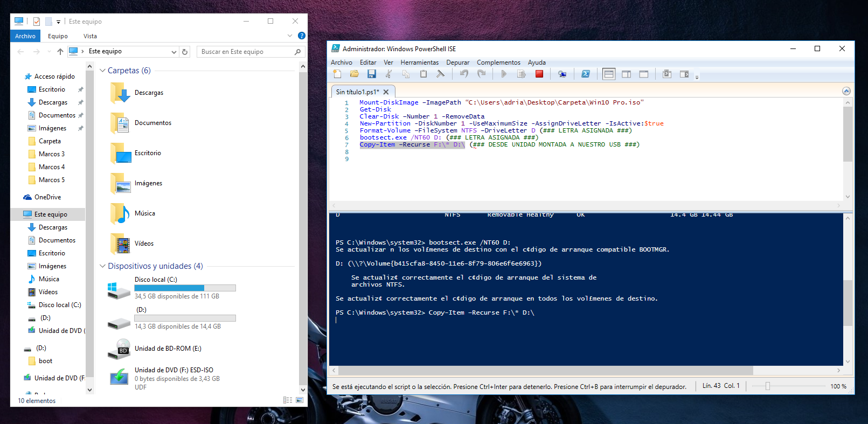Viewport: 868px width, 424px height.
Task: Open the PowerShell ISE toolbar overflow options
Action: click(697, 77)
